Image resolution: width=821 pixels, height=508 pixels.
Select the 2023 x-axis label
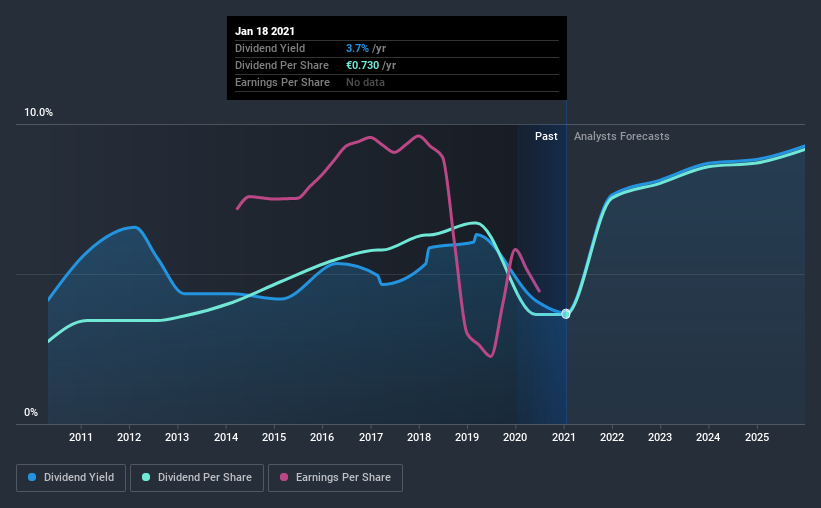pyautogui.click(x=660, y=437)
